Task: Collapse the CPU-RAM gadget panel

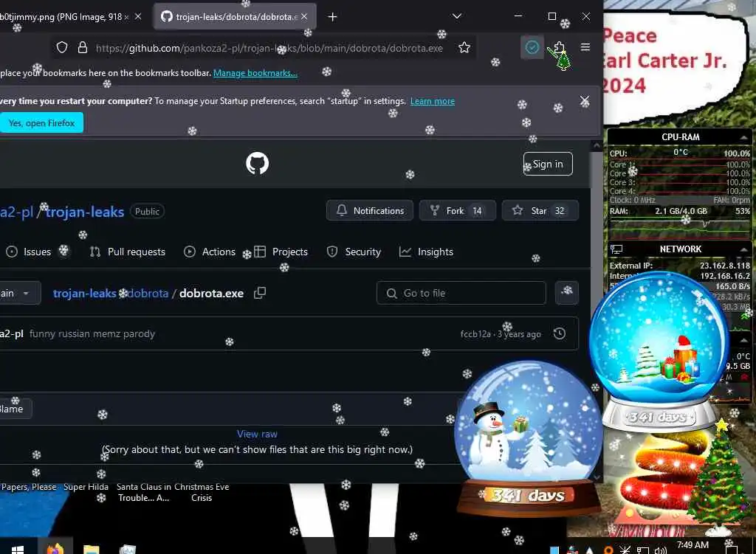Action: (x=744, y=137)
